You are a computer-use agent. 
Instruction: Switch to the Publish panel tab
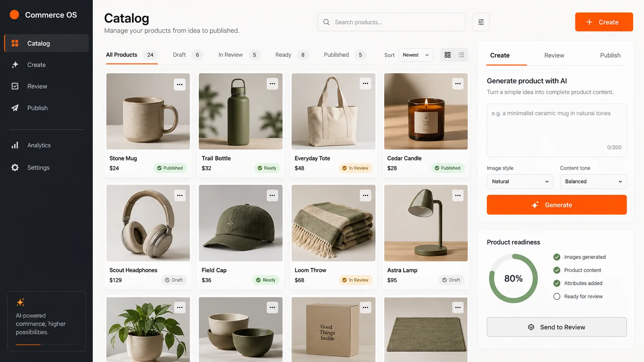(x=610, y=55)
